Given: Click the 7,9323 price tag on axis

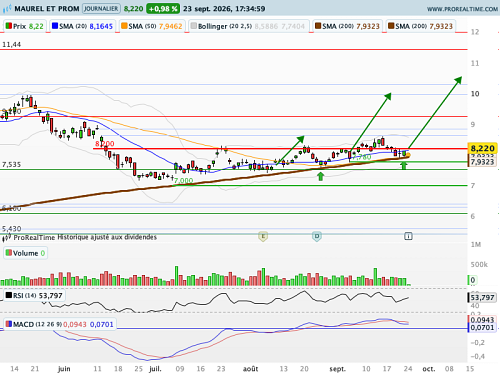Looking at the screenshot, I should [x=482, y=162].
